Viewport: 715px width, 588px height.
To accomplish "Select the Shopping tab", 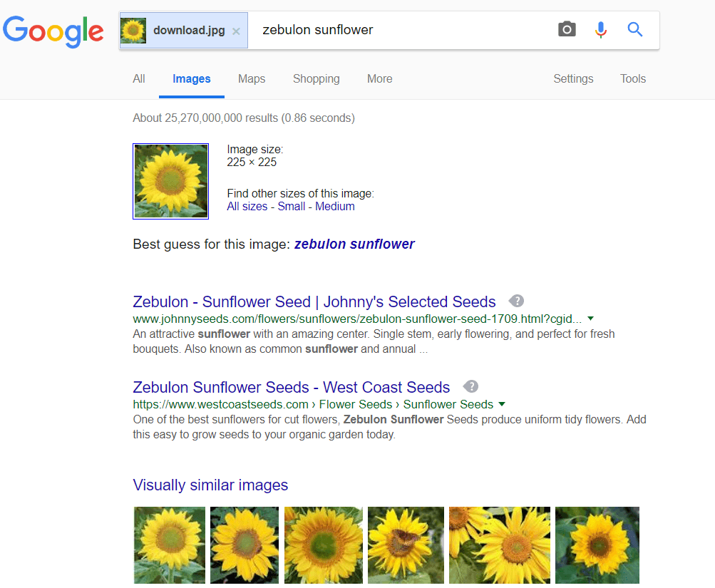I will [x=316, y=78].
